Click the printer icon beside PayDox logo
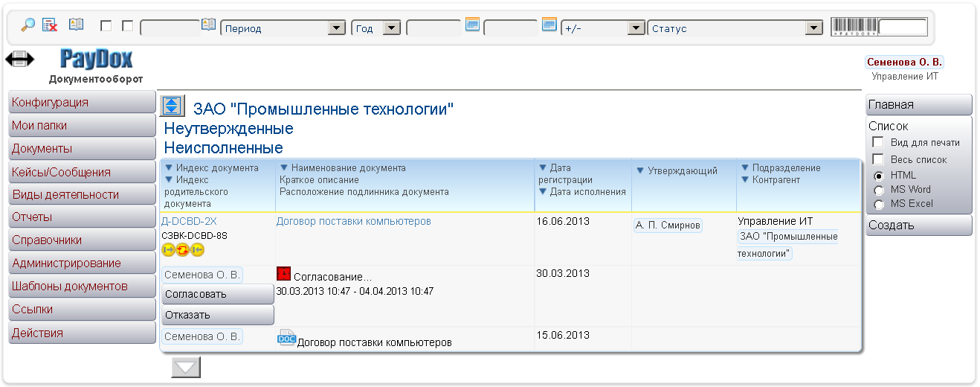The width and height of the screenshot is (980, 387). tap(19, 59)
